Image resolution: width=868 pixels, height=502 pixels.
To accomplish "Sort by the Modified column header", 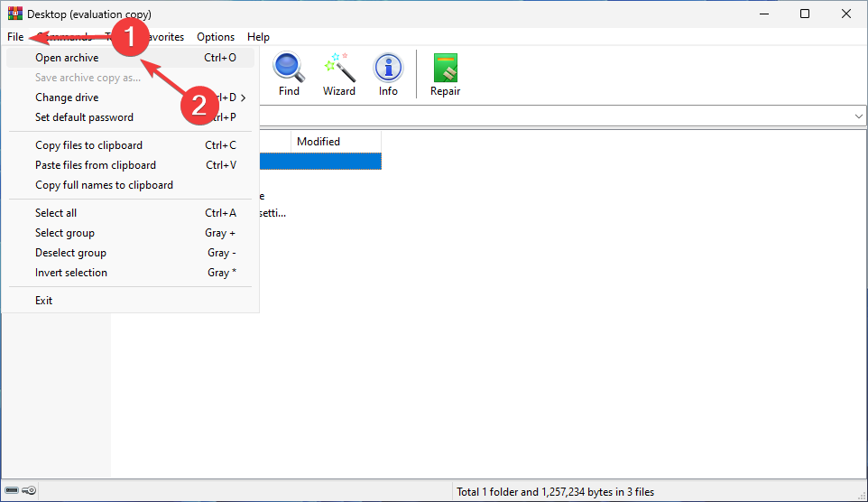I will click(336, 142).
